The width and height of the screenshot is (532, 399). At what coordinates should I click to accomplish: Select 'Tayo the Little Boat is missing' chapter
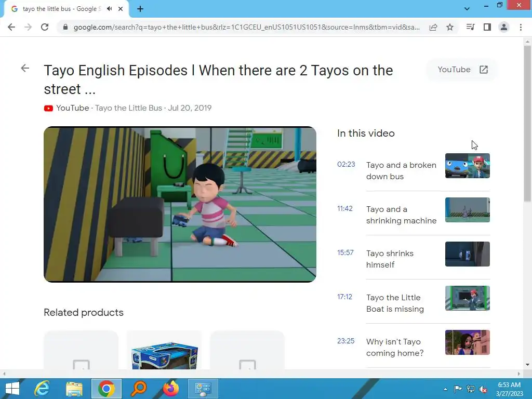pos(395,303)
